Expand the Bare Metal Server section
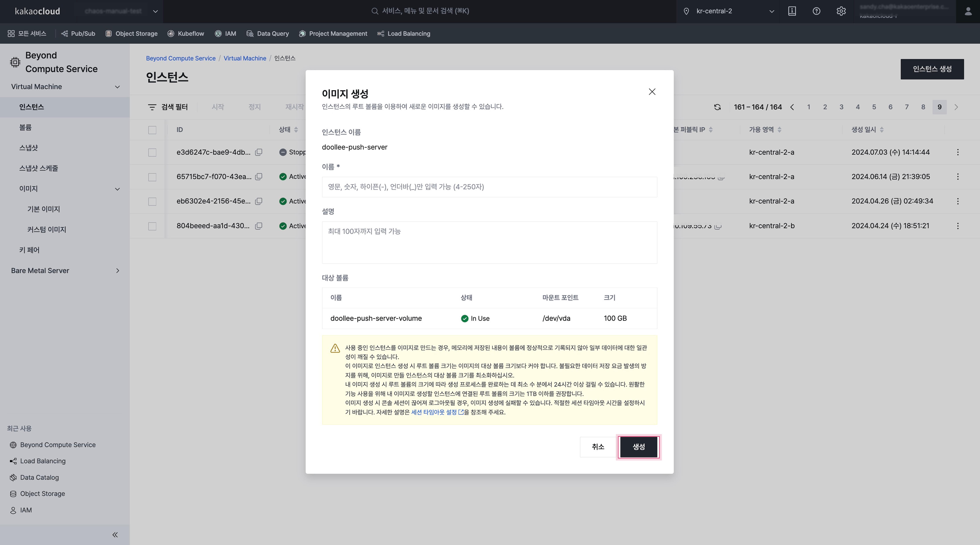The width and height of the screenshot is (980, 545). [117, 270]
